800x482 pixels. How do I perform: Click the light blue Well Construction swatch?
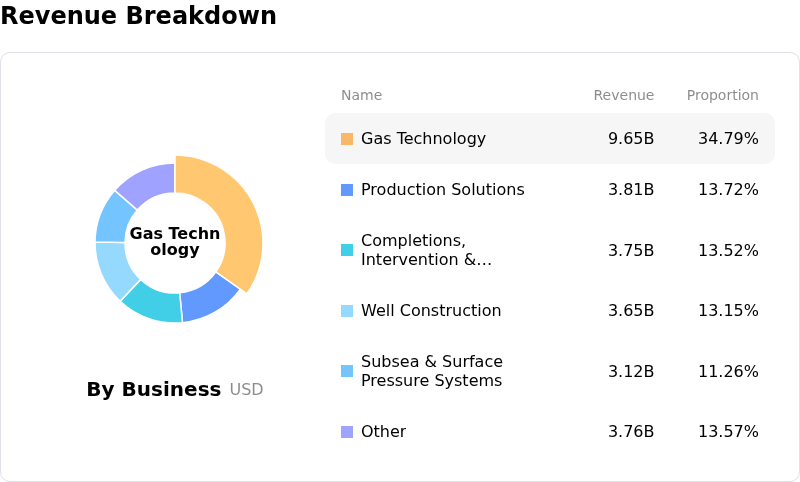pyautogui.click(x=347, y=311)
